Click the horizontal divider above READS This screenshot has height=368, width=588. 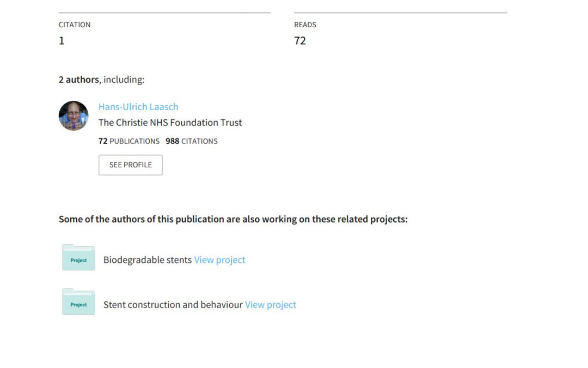coord(401,13)
